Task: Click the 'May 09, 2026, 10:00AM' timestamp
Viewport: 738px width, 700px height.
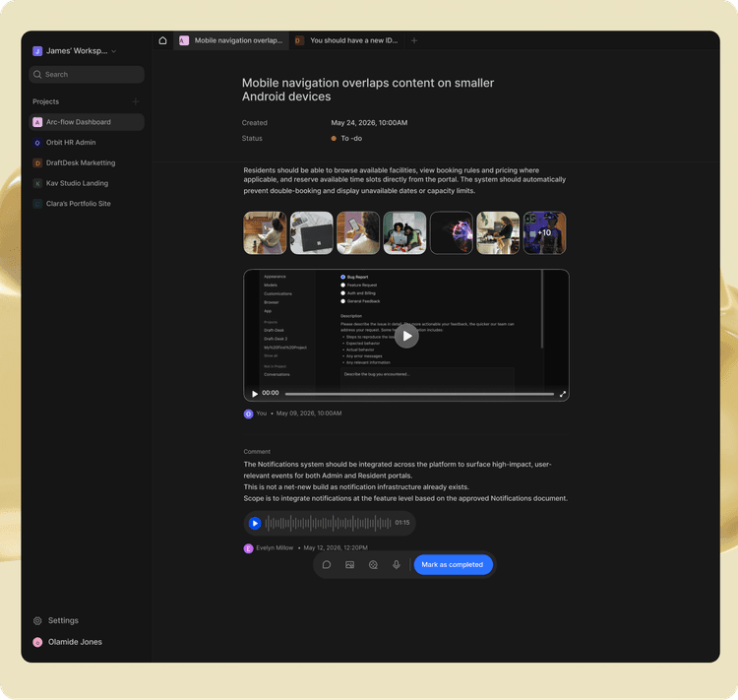Action: click(x=309, y=414)
